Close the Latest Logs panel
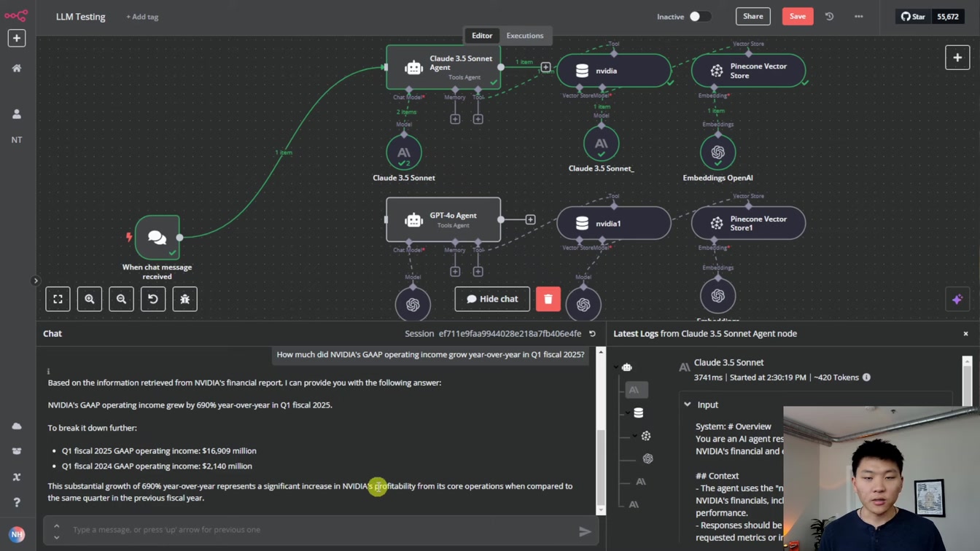 point(965,334)
